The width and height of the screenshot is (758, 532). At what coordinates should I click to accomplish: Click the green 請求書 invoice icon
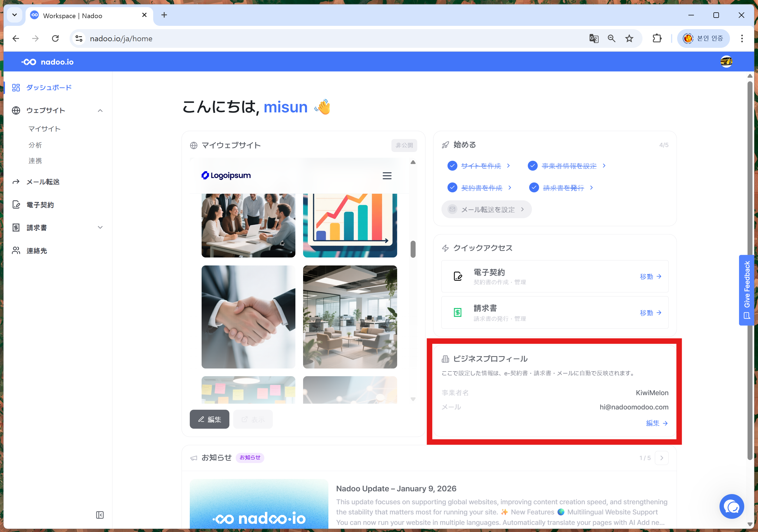[x=458, y=312]
